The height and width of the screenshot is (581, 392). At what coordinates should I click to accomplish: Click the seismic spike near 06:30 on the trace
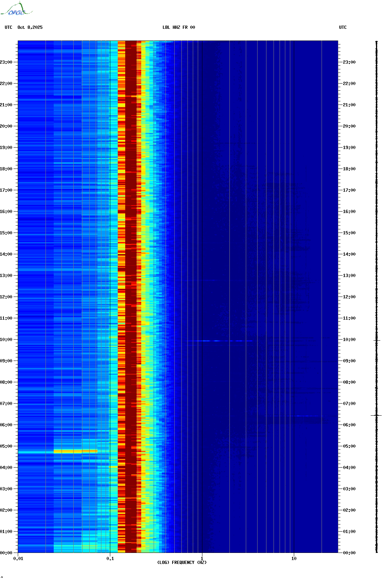(x=376, y=415)
